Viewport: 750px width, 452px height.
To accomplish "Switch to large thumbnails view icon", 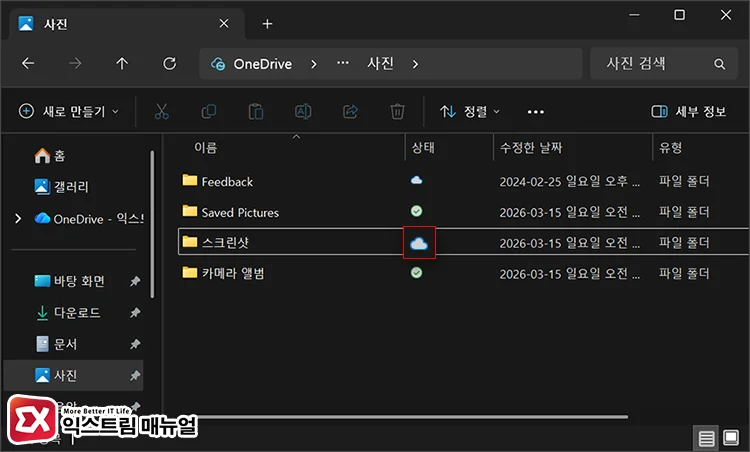I will tap(731, 437).
